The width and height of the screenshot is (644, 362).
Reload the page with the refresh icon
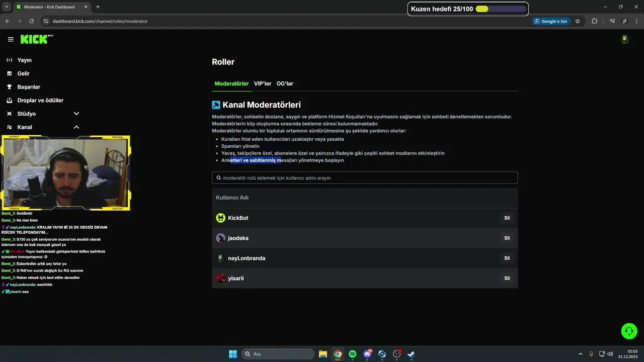(x=31, y=21)
